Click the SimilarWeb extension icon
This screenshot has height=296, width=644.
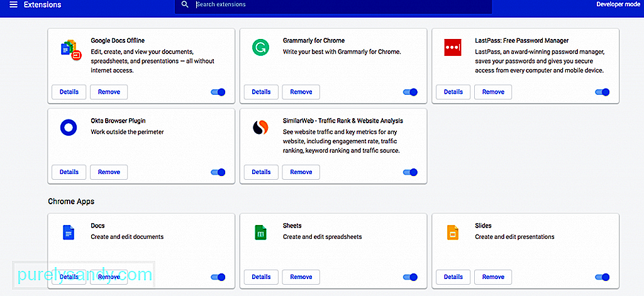pos(260,128)
